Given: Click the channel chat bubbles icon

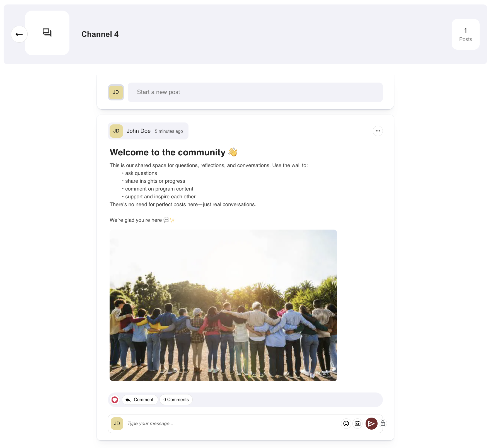Looking at the screenshot, I should pyautogui.click(x=47, y=33).
